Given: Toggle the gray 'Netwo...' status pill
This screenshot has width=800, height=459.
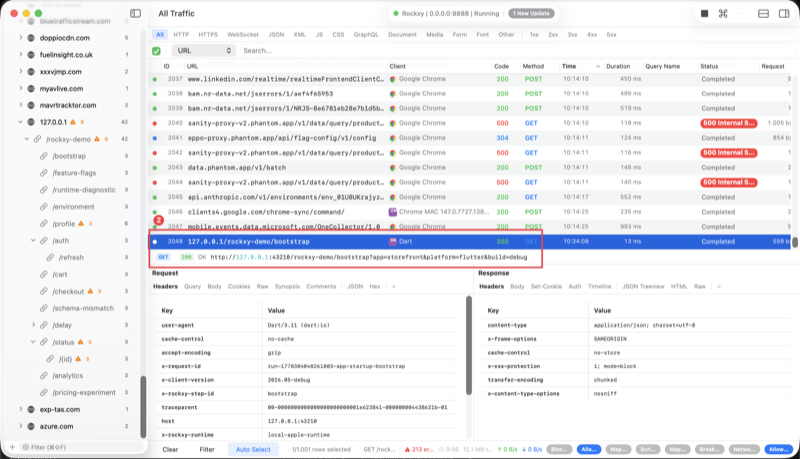Looking at the screenshot, I should tap(742, 449).
